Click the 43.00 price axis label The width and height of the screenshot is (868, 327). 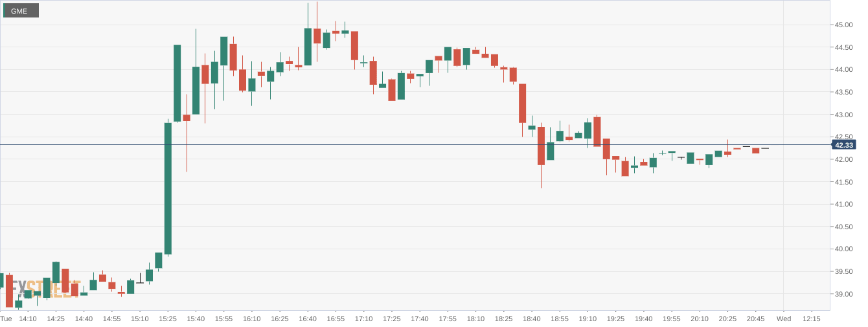843,115
